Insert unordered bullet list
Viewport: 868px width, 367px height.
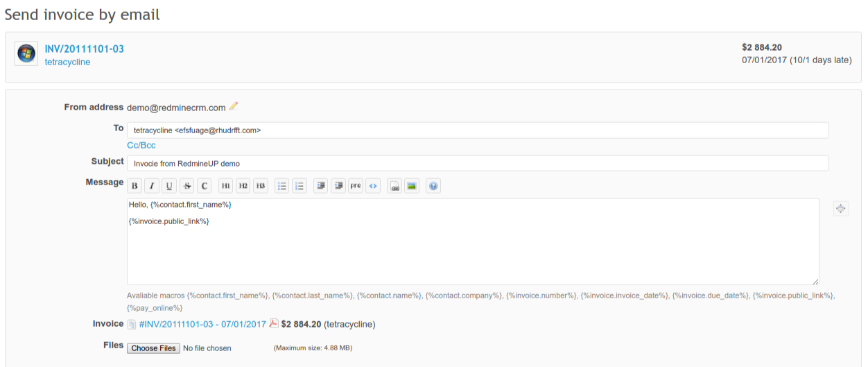pos(281,186)
